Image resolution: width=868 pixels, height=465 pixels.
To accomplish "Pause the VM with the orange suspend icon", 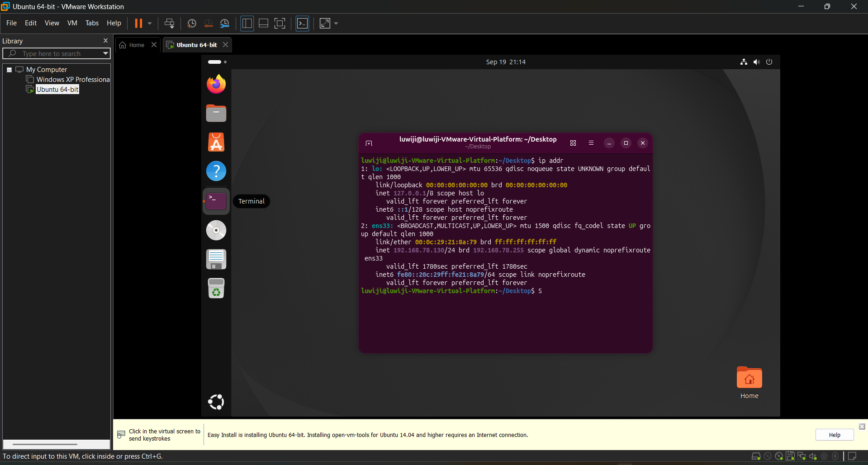I will tap(138, 23).
